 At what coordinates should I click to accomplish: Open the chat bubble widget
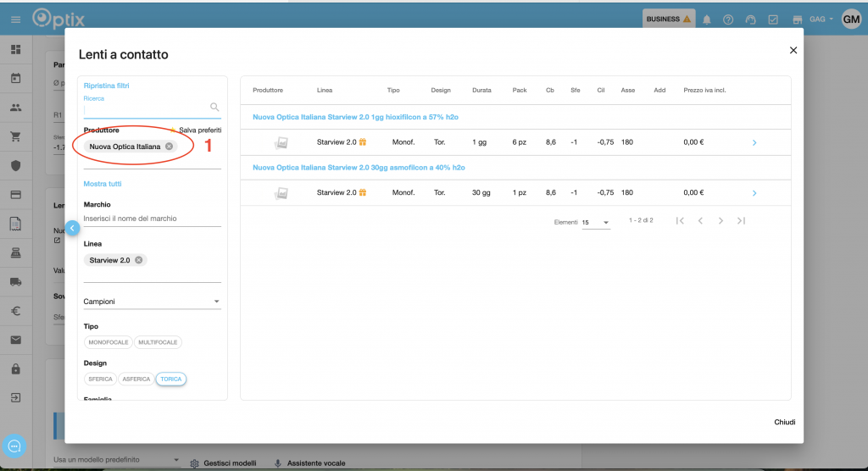click(x=15, y=446)
